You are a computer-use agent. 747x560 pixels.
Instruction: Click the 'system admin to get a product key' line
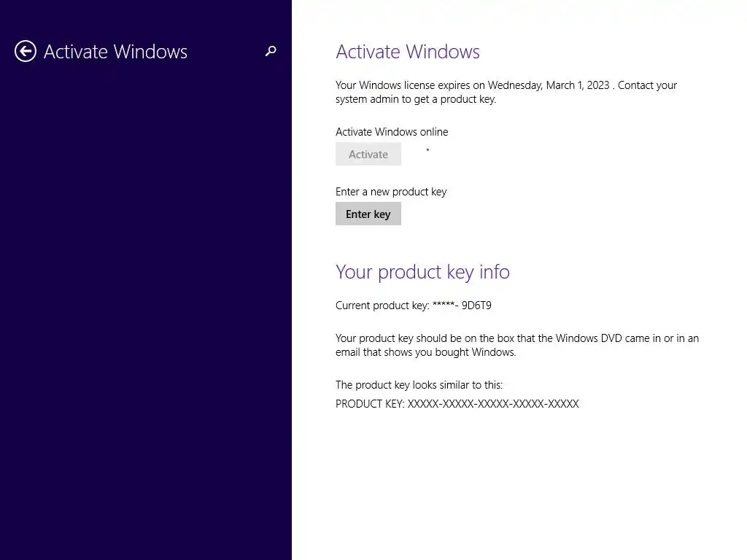(415, 99)
